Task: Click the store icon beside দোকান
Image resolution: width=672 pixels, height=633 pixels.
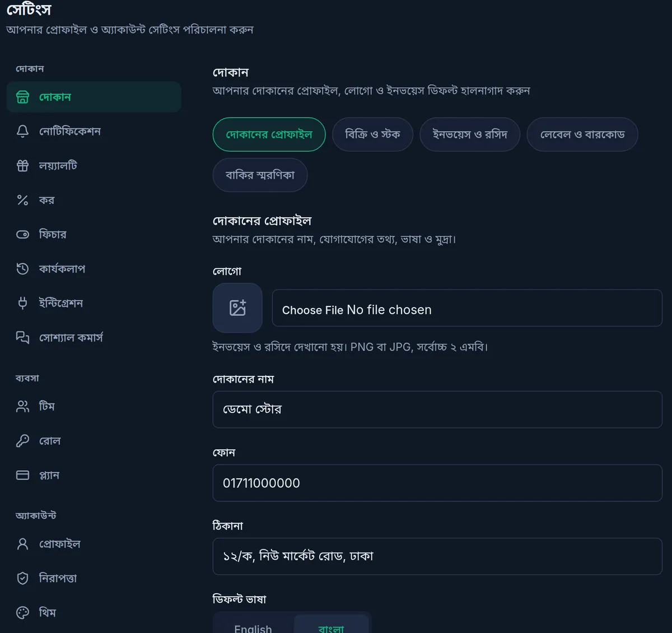Action: tap(22, 97)
